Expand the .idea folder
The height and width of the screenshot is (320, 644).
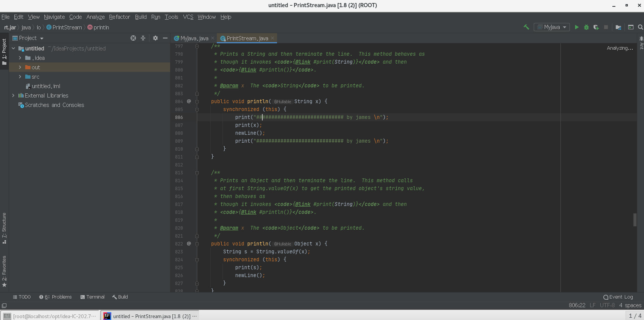(x=20, y=58)
